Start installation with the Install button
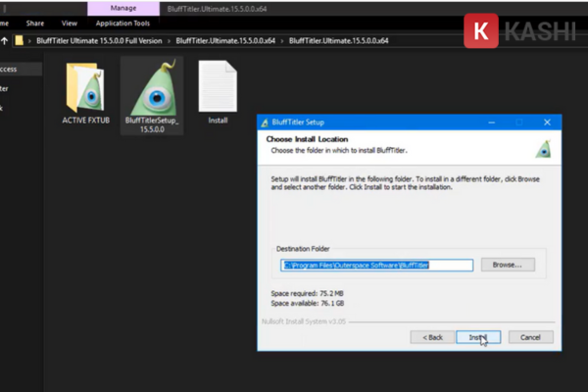 coord(478,336)
